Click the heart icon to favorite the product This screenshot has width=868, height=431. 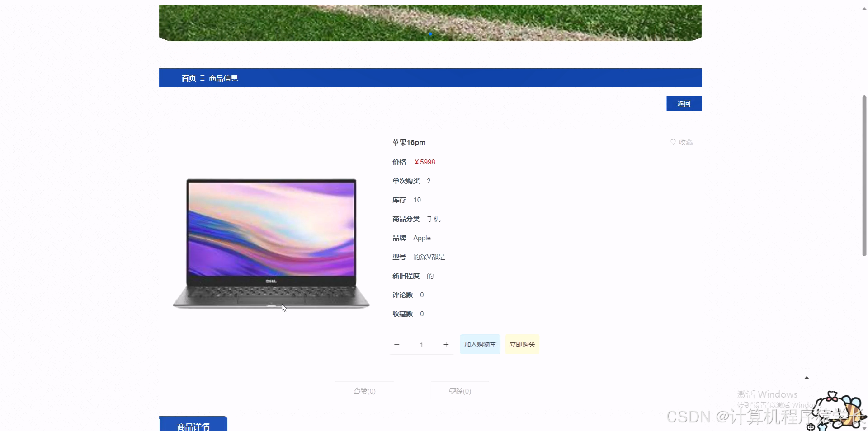click(673, 142)
